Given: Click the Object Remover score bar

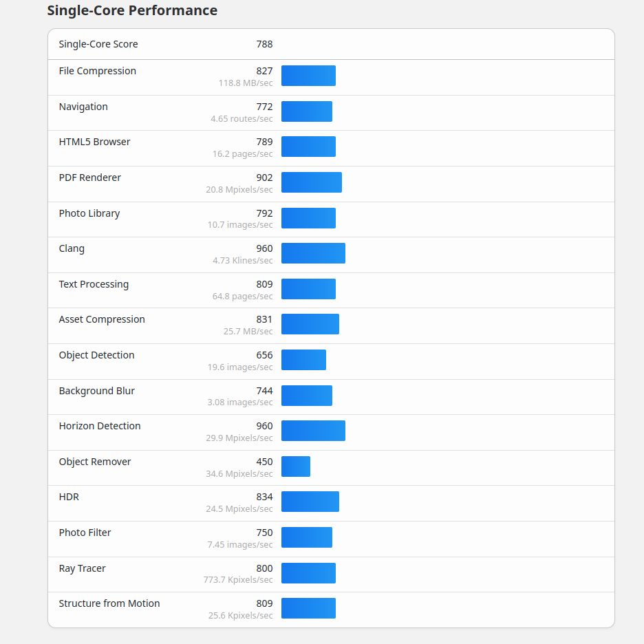Looking at the screenshot, I should click(x=296, y=466).
